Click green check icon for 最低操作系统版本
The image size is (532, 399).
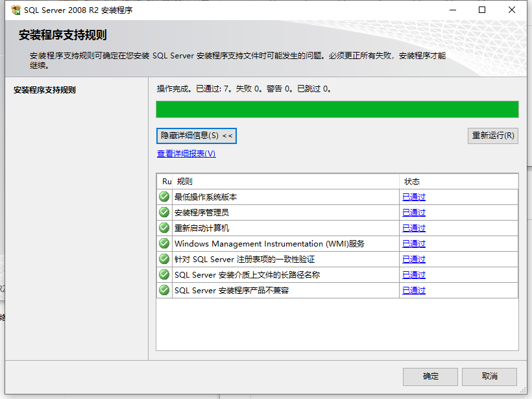pyautogui.click(x=164, y=197)
